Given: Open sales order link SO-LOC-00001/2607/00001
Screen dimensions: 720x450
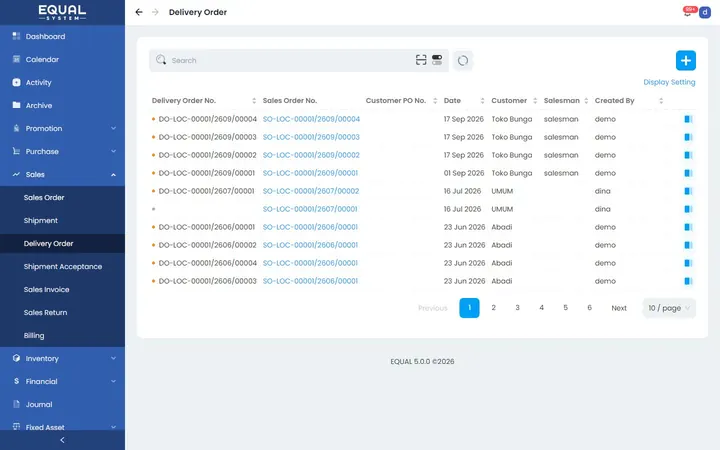Looking at the screenshot, I should tap(310, 209).
